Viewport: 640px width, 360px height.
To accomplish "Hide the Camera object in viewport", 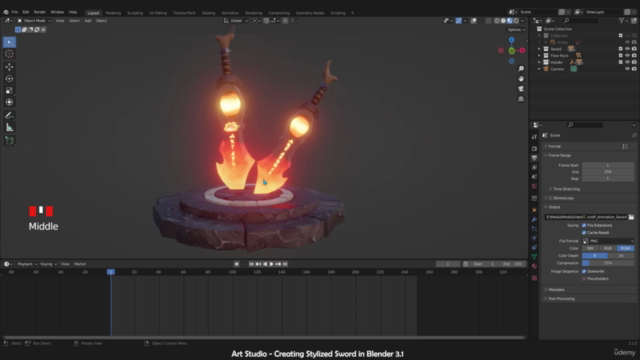I will (x=627, y=69).
